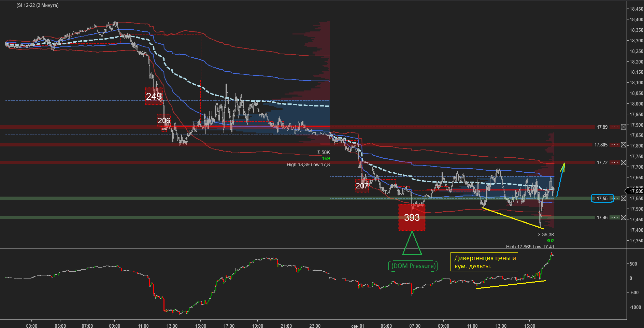The height and width of the screenshot is (328, 644).
Task: Remove the 17,805 price level line
Action: [623, 145]
